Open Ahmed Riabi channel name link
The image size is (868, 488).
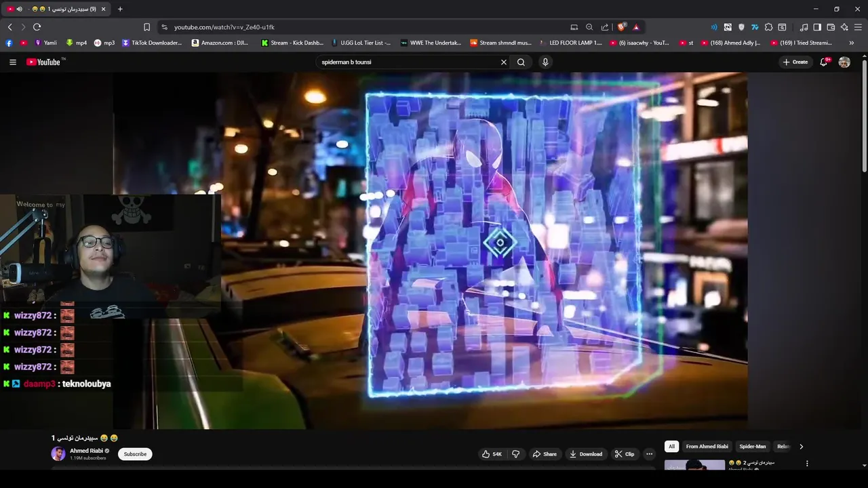[x=86, y=451]
